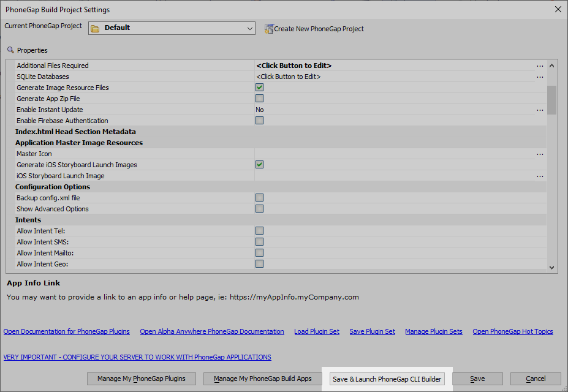568x392 pixels.
Task: Click Save & Launch PhoneGap CLI Builder
Action: [x=387, y=379]
